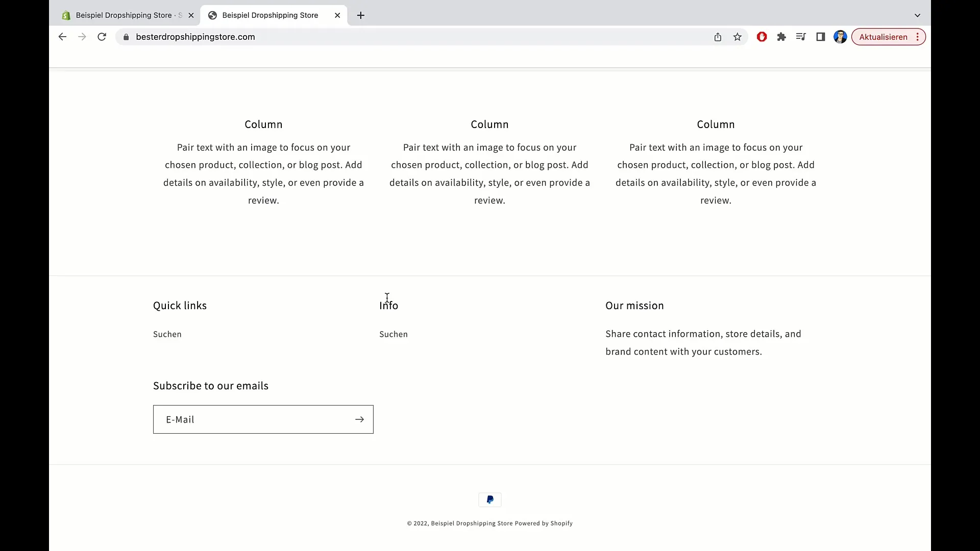This screenshot has height=551, width=980.
Task: Close the active Beispiel Dropshipping Store tab
Action: (337, 15)
